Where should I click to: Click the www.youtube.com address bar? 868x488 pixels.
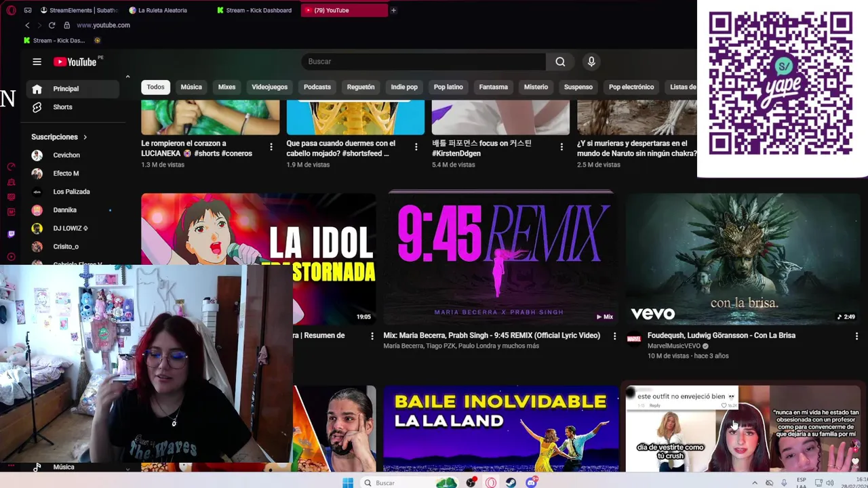tap(103, 25)
